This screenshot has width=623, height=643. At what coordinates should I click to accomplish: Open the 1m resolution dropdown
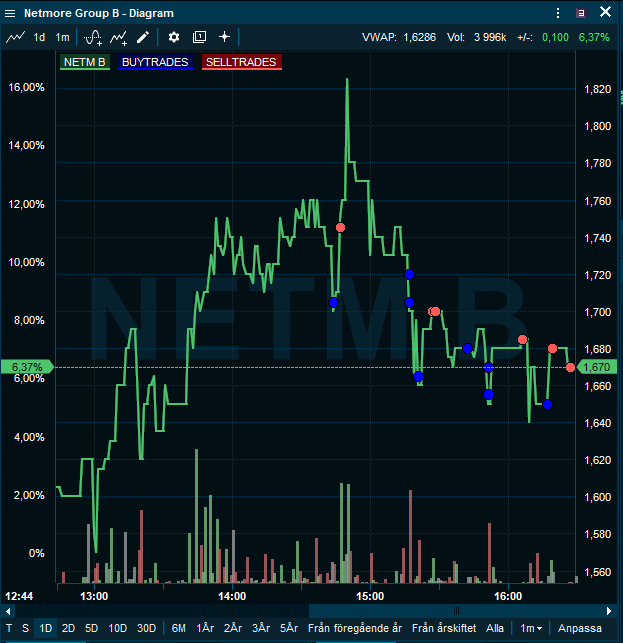click(x=531, y=628)
